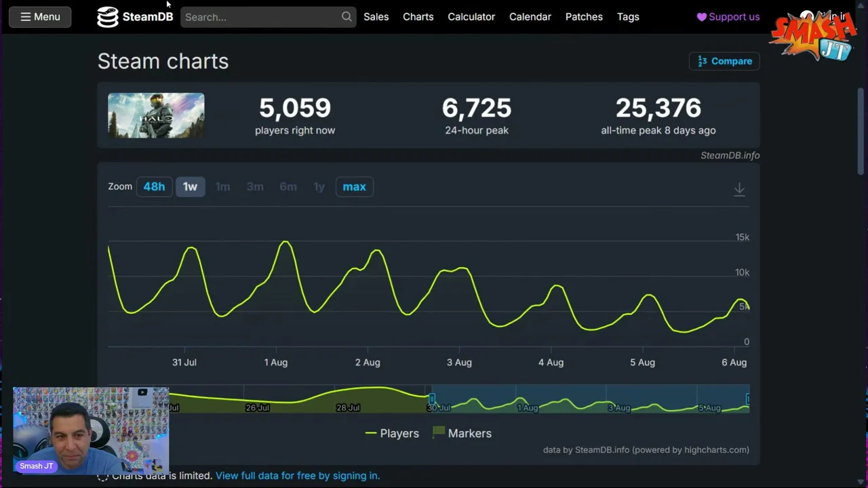Grab the right navigator range handle
Image resolution: width=868 pixels, height=488 pixels.
[749, 399]
